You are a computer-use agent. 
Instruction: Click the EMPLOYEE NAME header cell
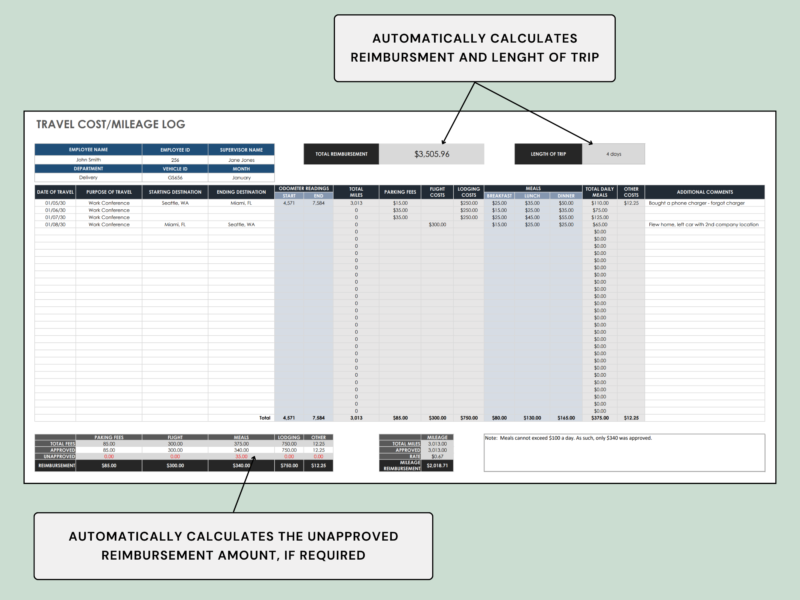tap(88, 150)
